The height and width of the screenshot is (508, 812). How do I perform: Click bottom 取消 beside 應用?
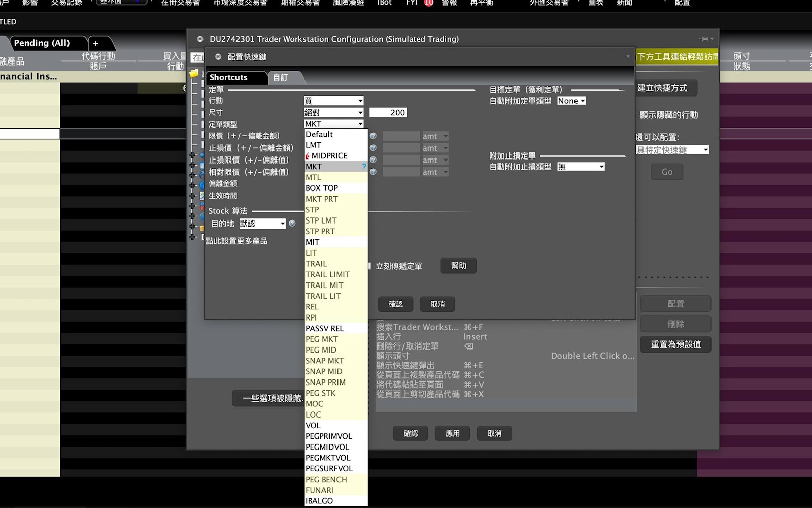[x=494, y=434]
